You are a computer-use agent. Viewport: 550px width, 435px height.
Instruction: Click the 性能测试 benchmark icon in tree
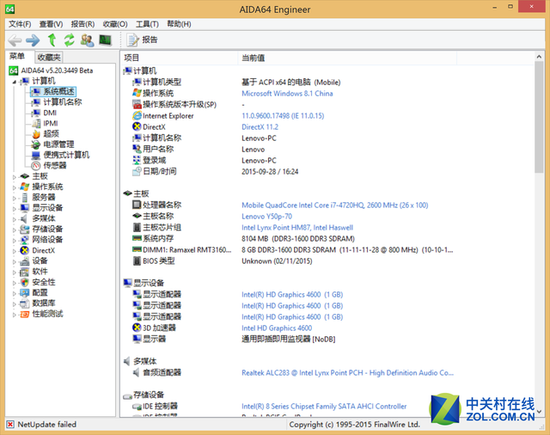pyautogui.click(x=25, y=314)
